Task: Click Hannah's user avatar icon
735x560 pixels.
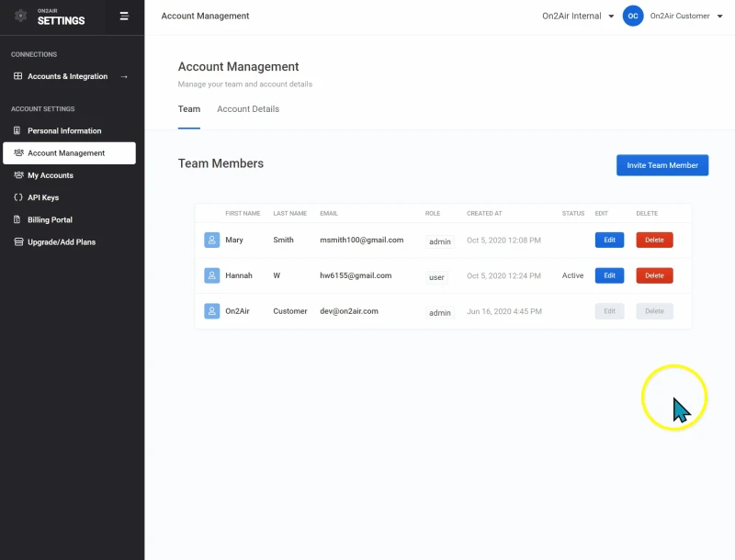Action: click(212, 275)
